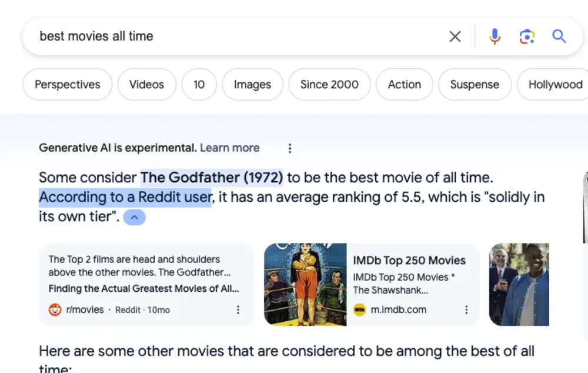Select the Videos filter chip
The width and height of the screenshot is (588, 373).
tap(146, 85)
